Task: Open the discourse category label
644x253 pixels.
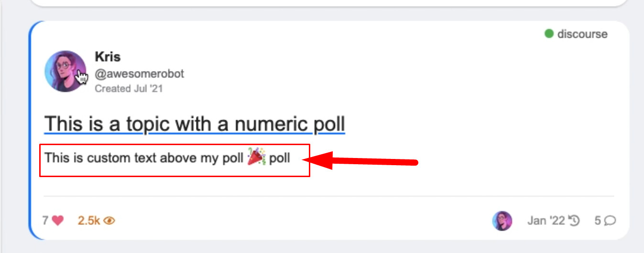Action: pos(582,34)
